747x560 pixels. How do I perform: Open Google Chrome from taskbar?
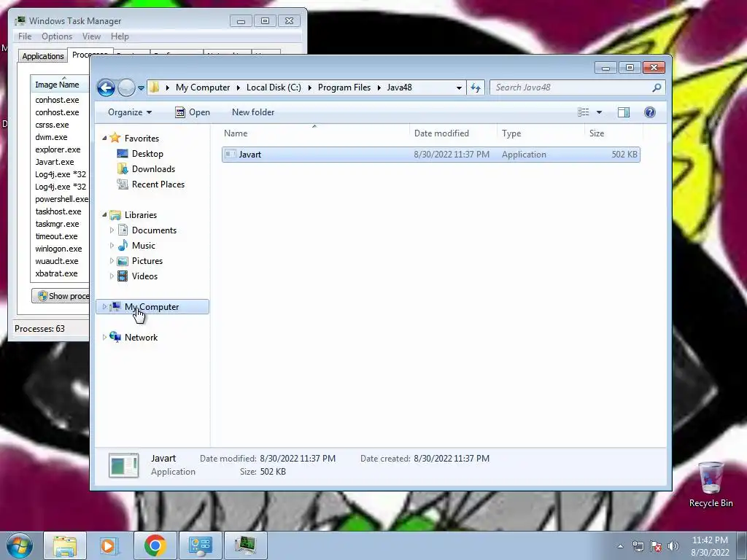tap(155, 545)
